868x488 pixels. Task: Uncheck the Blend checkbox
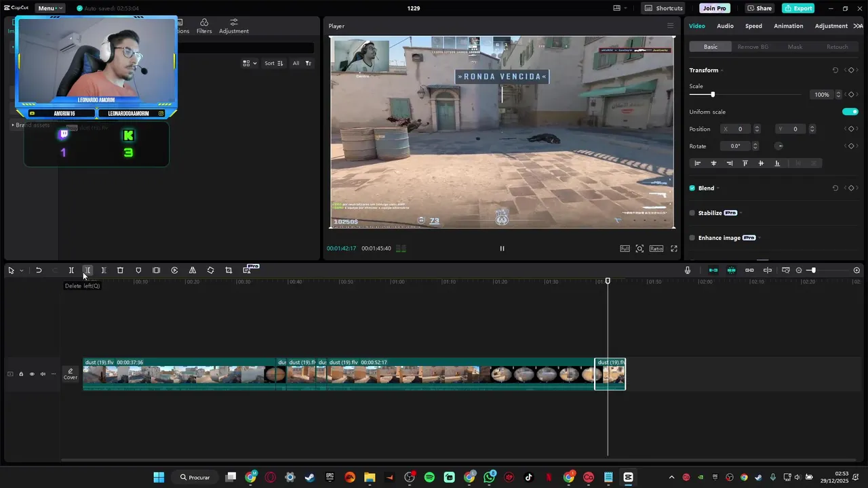coord(692,188)
